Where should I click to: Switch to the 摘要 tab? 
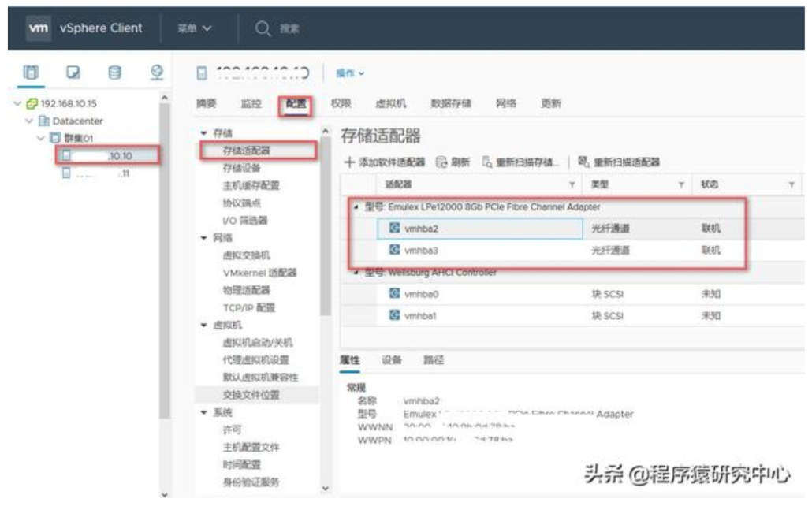(206, 103)
